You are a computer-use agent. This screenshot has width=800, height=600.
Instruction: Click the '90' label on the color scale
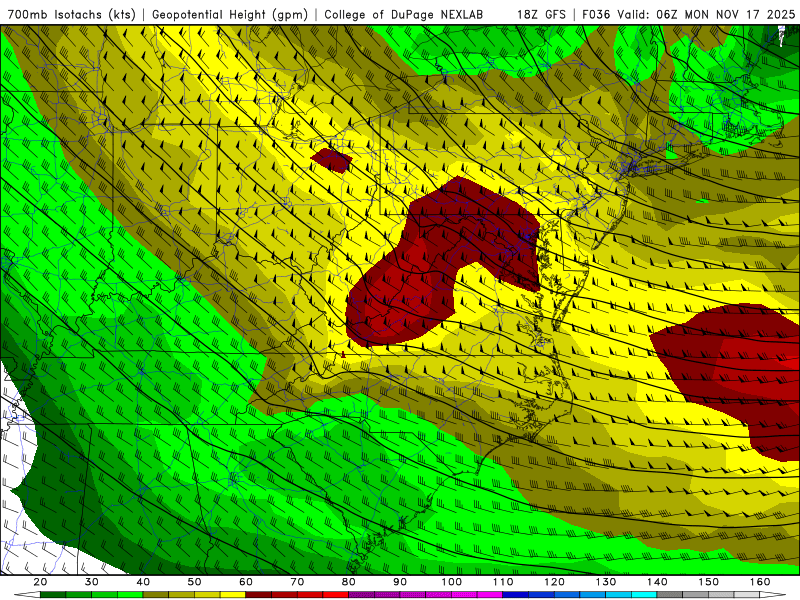pos(400,582)
